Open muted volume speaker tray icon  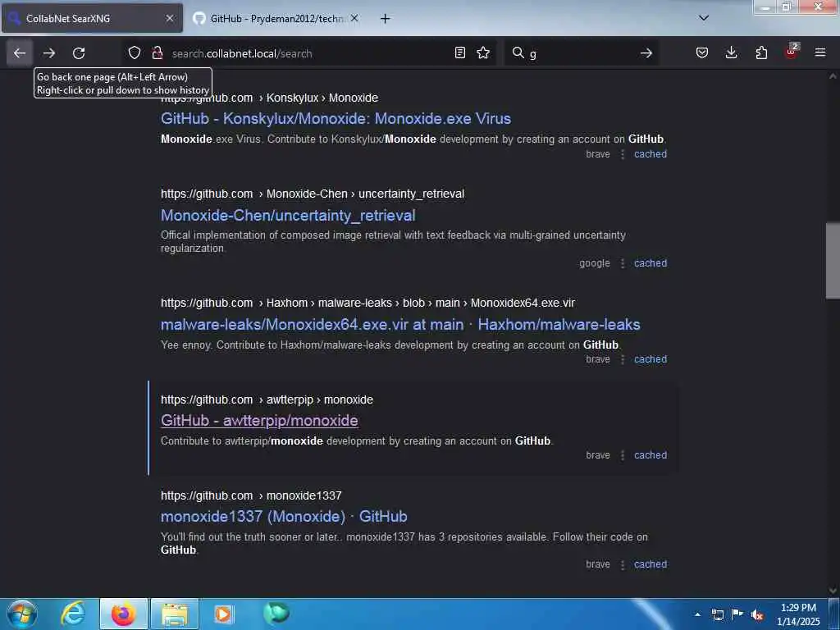tap(757, 615)
